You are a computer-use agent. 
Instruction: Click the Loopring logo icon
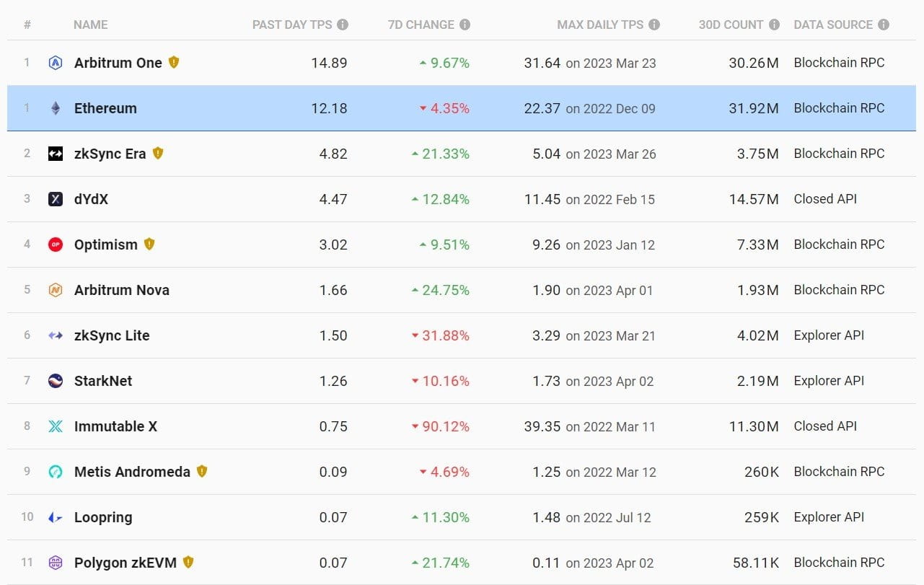56,517
